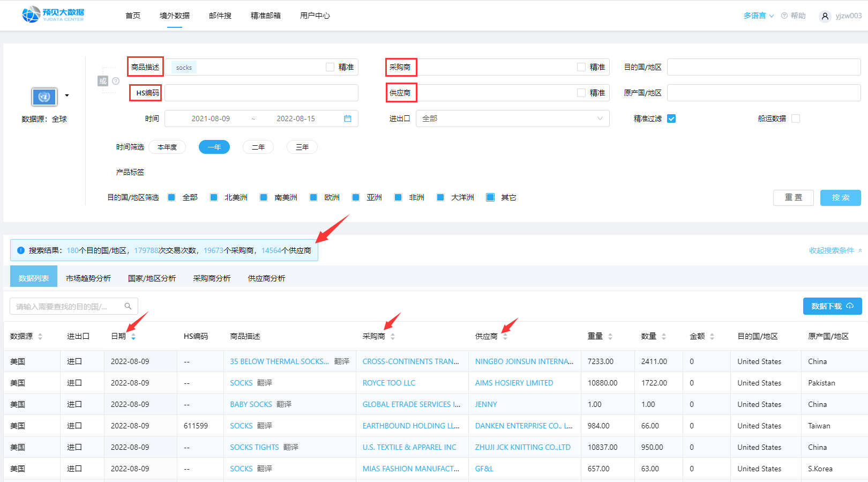Click the blue info icon in search results
Viewport: 868px width, 482px height.
tap(21, 250)
